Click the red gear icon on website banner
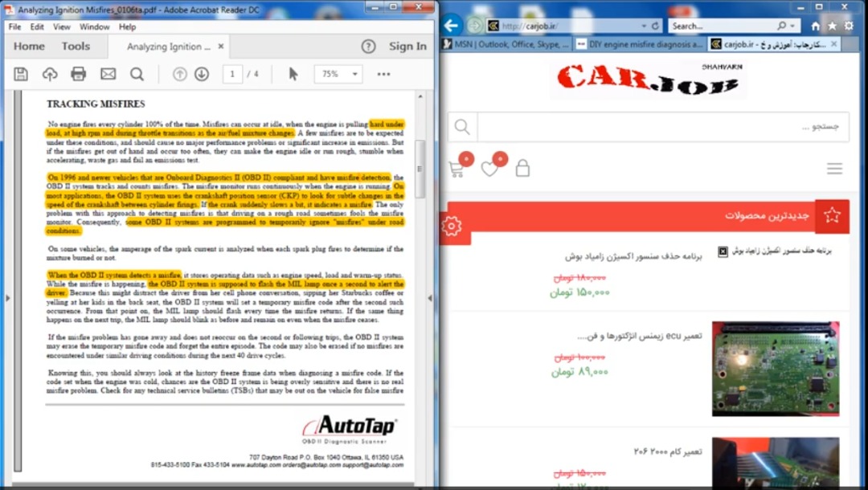Image resolution: width=868 pixels, height=490 pixels. coord(452,226)
